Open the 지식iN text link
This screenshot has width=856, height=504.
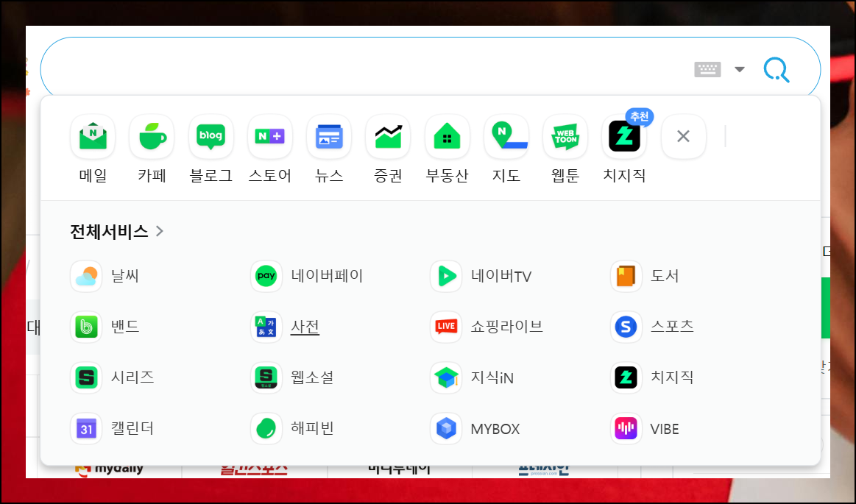492,377
